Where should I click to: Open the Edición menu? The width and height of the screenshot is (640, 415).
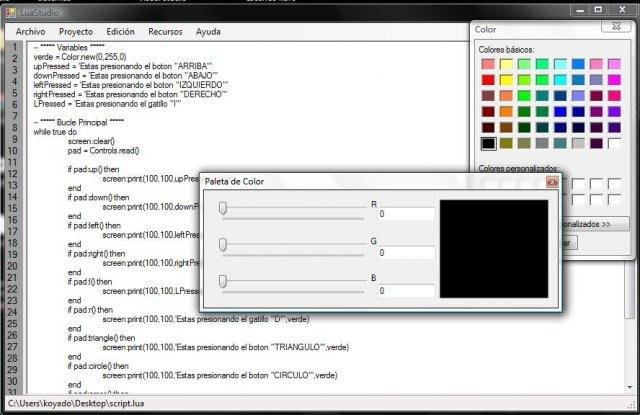point(120,31)
